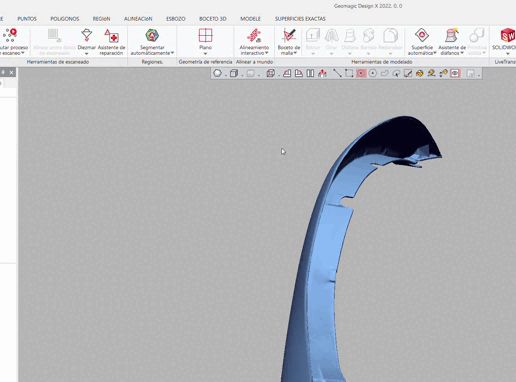The image size is (516, 382).
Task: Select the Plano reference geometry tool
Action: 205,39
